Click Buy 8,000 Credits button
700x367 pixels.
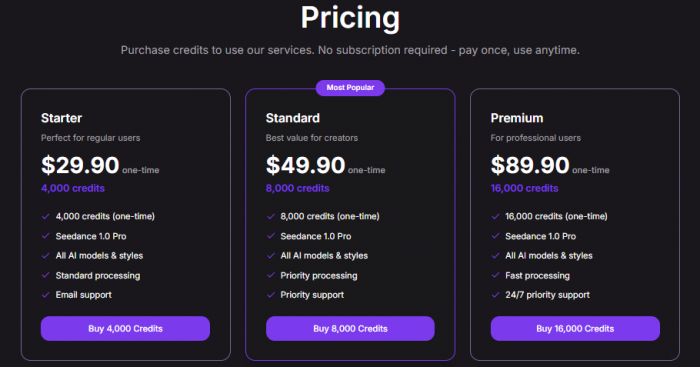click(350, 329)
